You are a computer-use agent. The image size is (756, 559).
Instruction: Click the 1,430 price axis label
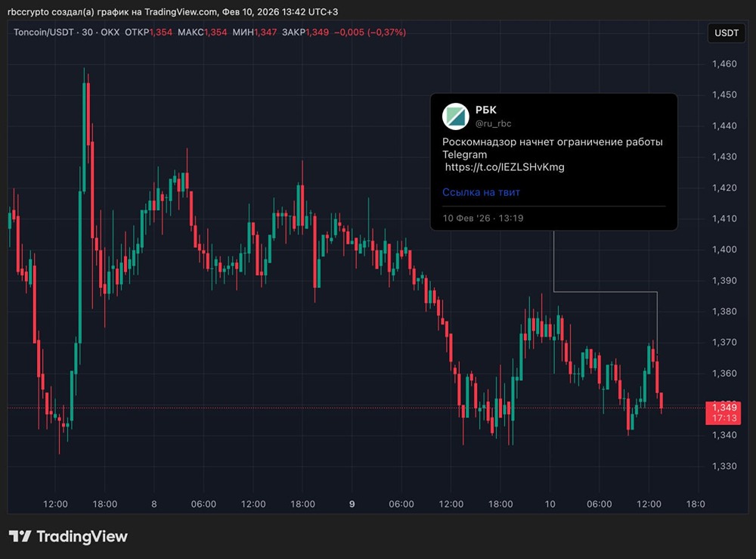(724, 157)
